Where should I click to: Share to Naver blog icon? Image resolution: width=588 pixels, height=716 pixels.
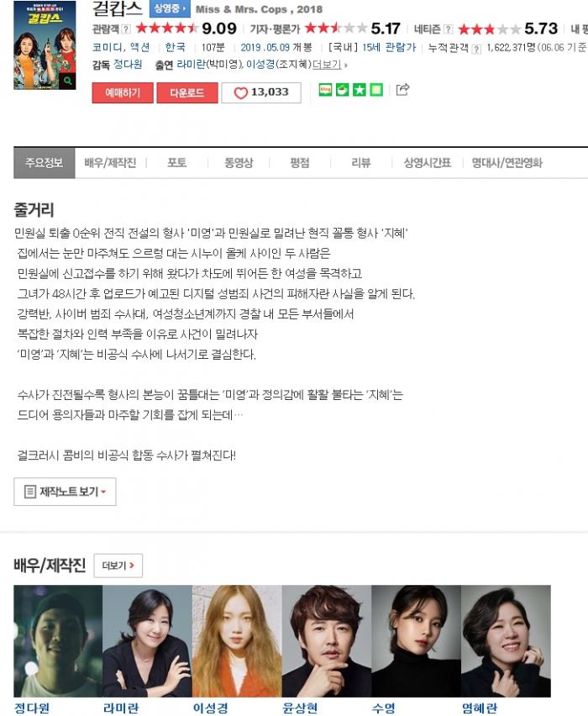325,90
